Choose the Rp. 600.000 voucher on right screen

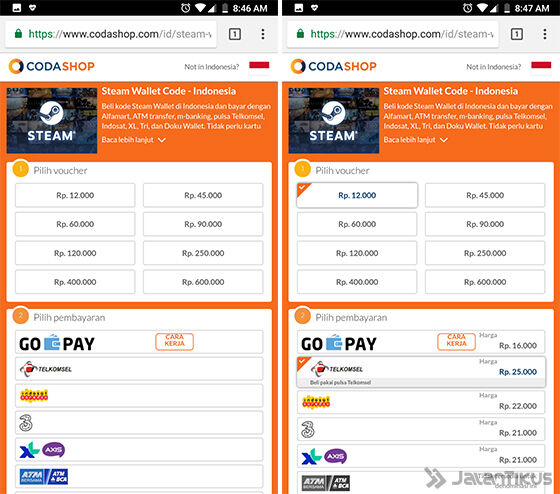[x=485, y=282]
